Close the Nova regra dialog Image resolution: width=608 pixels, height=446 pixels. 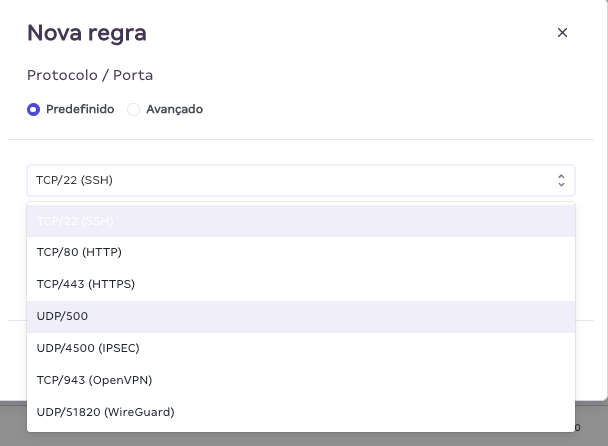tap(562, 33)
